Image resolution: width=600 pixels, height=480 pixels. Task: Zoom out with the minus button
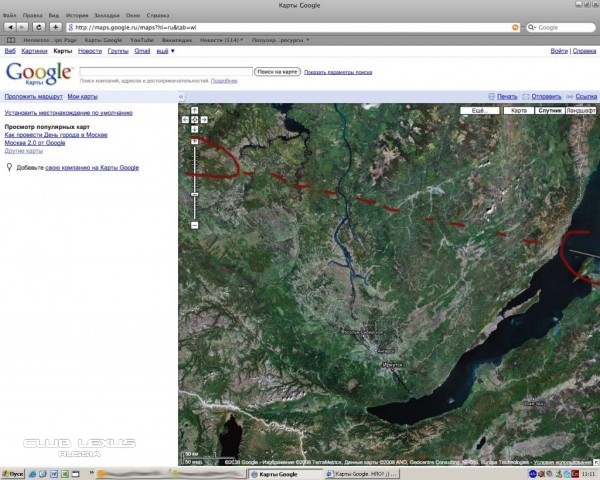(194, 226)
